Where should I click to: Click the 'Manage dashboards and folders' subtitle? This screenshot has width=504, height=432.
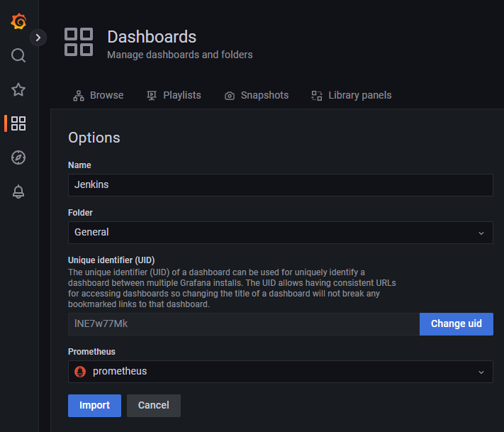(179, 55)
